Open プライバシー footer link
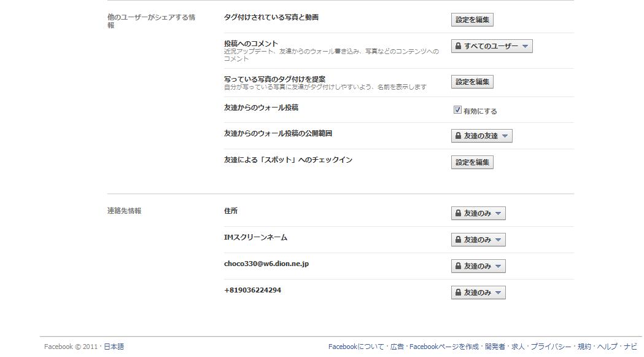 click(551, 347)
